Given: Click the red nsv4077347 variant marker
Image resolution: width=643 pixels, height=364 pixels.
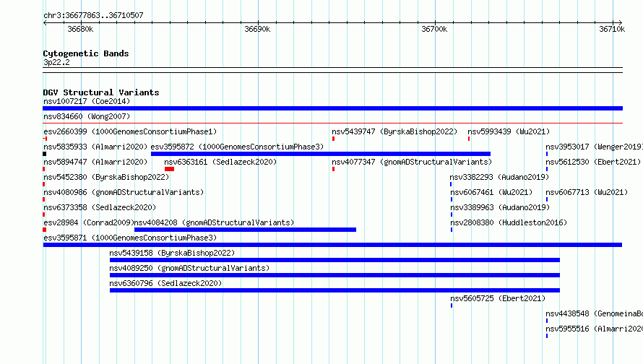Looking at the screenshot, I should click(333, 169).
